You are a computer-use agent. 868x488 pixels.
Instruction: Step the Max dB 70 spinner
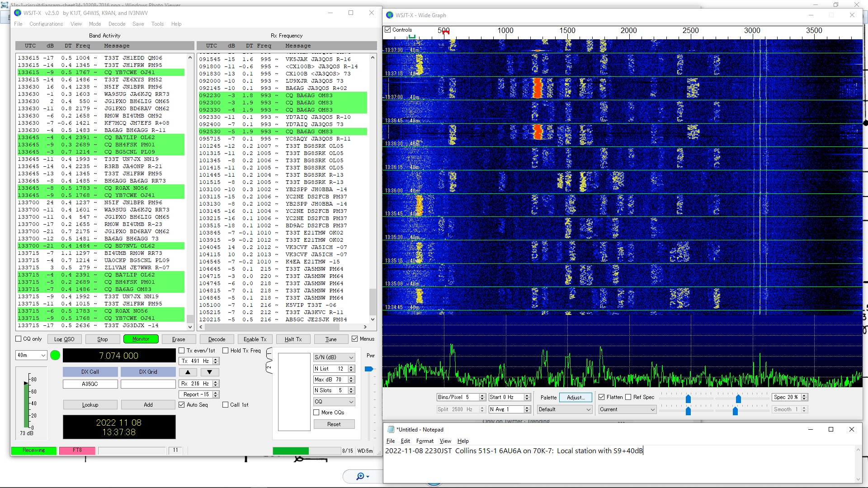click(351, 380)
